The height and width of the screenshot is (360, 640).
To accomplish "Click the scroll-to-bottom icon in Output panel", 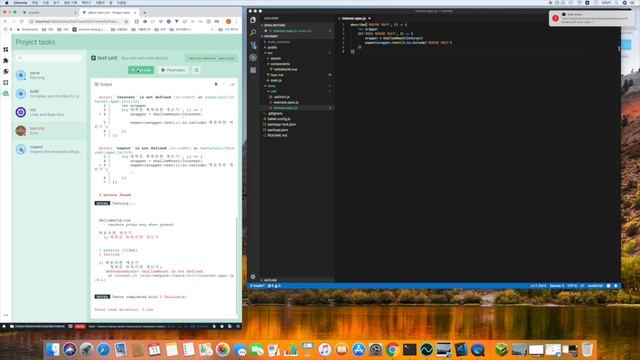I will pyautogui.click(x=232, y=84).
